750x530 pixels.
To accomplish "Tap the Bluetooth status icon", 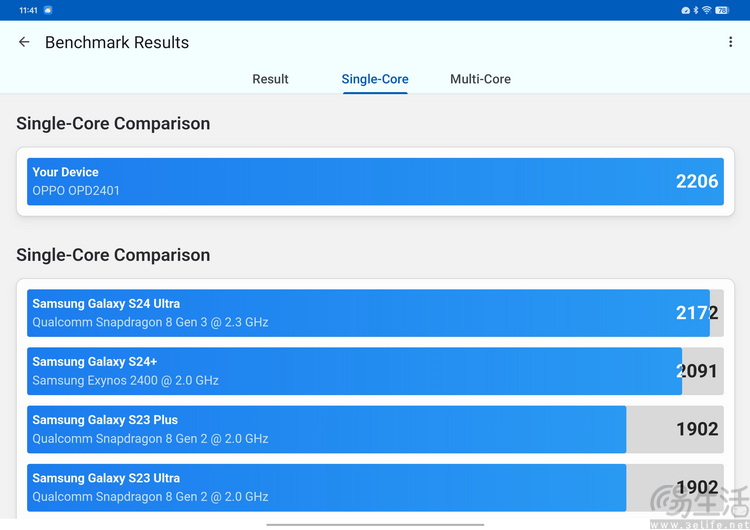I will (x=696, y=10).
